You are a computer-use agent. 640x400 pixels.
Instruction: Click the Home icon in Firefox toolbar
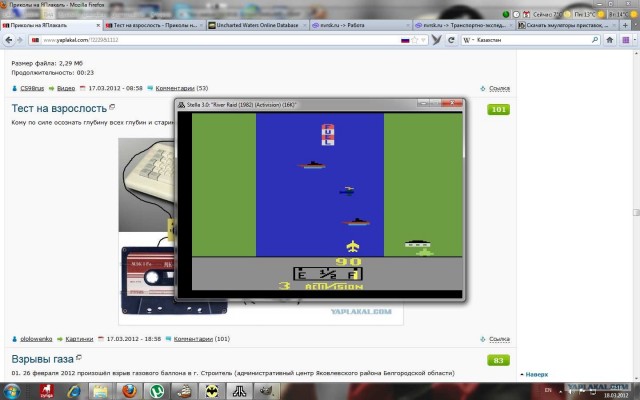click(609, 40)
